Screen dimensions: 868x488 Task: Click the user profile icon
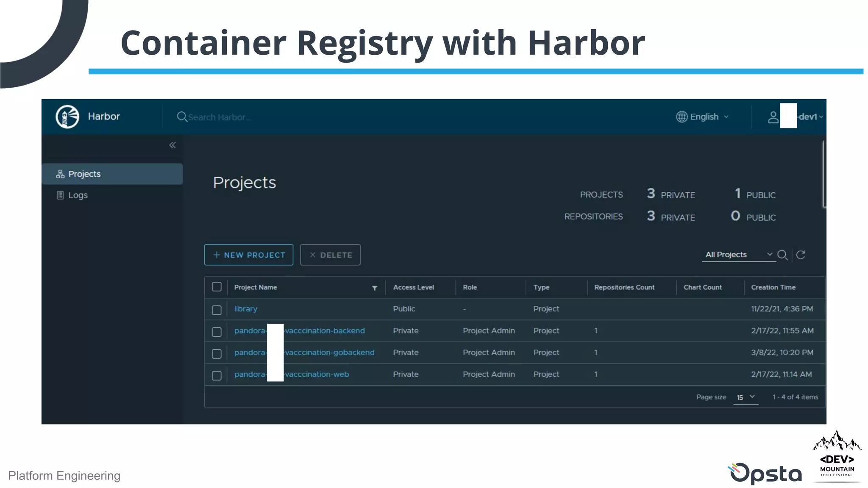point(773,117)
